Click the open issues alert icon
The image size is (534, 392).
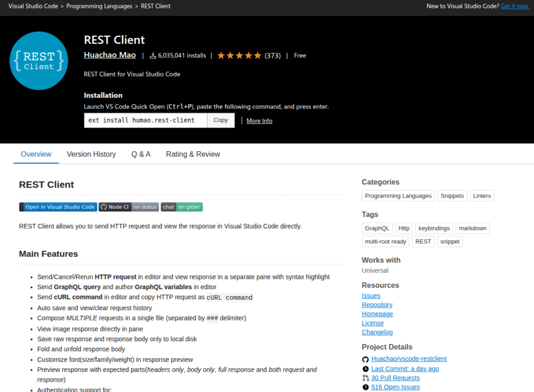(x=366, y=387)
